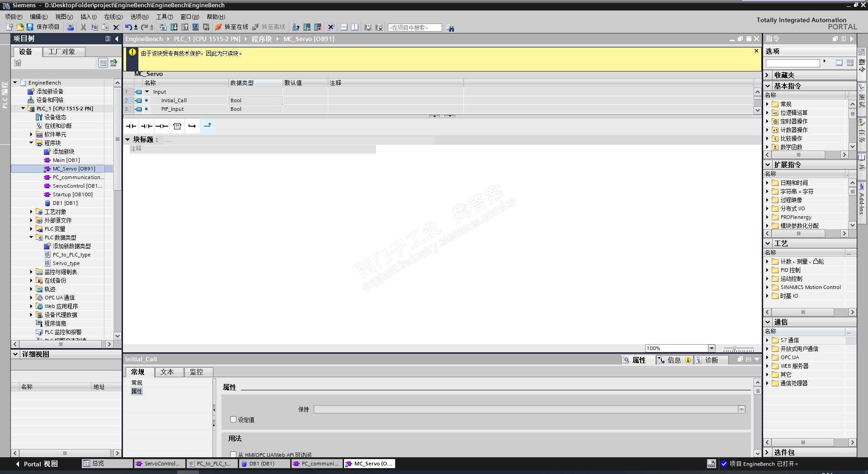Click the copy icon in toolbar
Image resolution: width=868 pixels, height=474 pixels.
(x=94, y=27)
